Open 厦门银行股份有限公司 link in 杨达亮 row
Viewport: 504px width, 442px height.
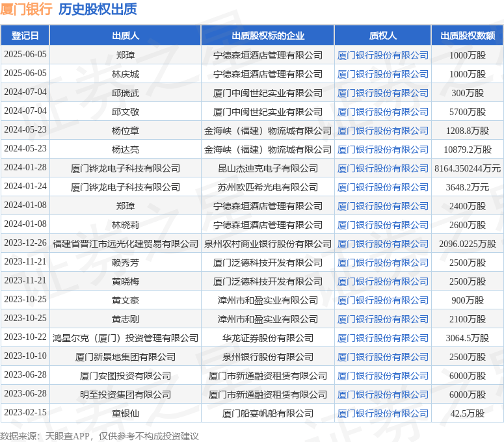coord(382,149)
